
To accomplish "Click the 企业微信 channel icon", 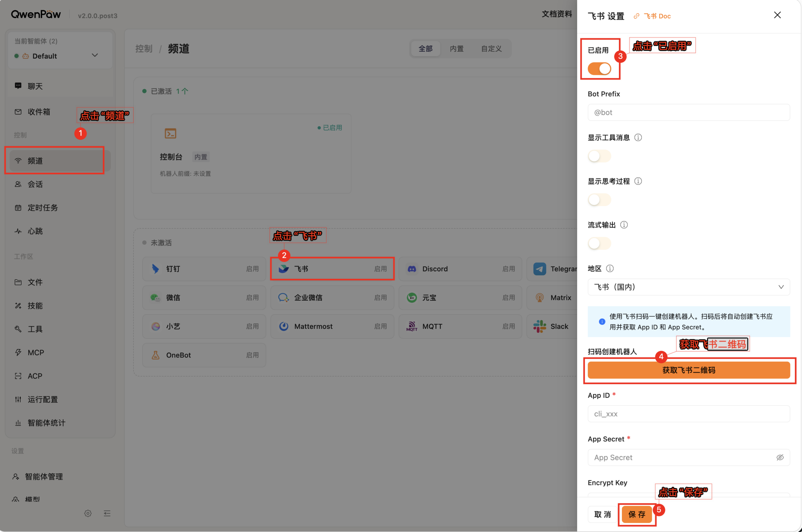I will point(284,298).
